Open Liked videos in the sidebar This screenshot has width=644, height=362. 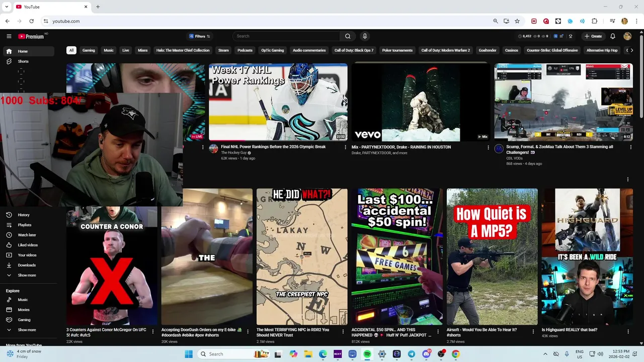tap(29, 245)
